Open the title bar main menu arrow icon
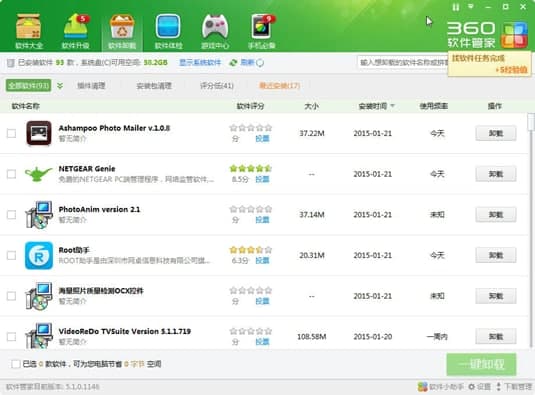The image size is (535, 395). [x=471, y=6]
